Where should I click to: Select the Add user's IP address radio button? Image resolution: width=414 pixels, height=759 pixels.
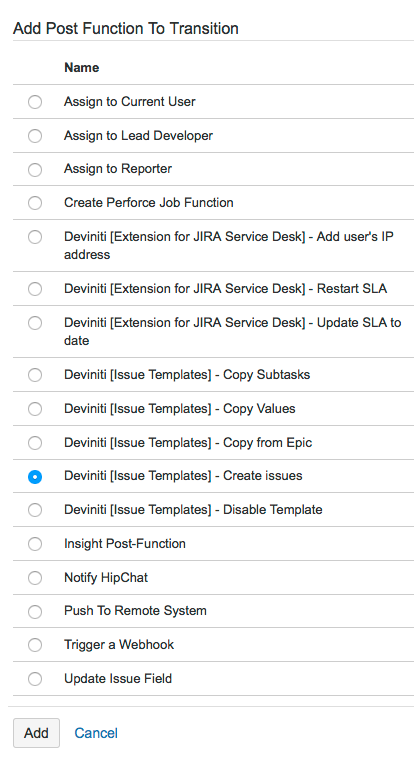click(x=35, y=237)
